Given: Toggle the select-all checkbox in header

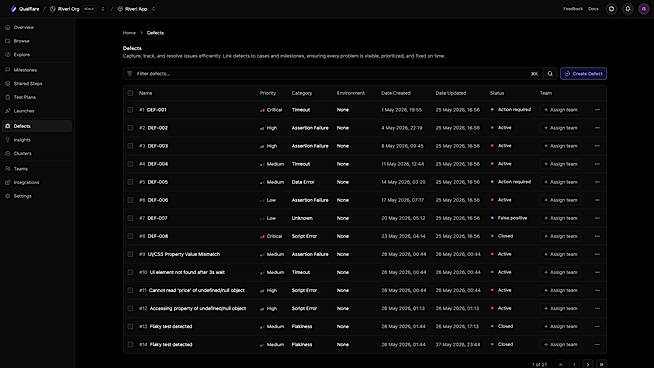Looking at the screenshot, I should tap(130, 93).
